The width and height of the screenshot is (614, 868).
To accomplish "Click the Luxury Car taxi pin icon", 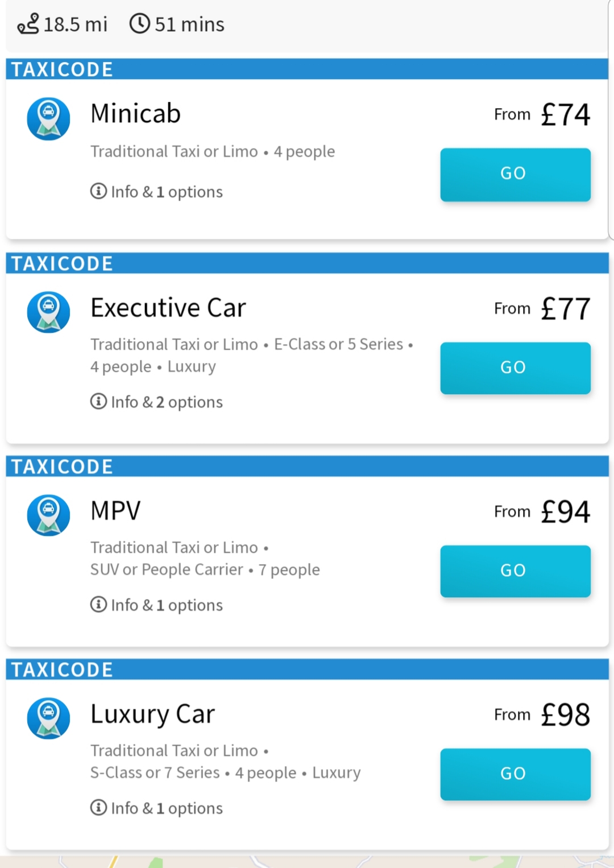I will click(49, 718).
